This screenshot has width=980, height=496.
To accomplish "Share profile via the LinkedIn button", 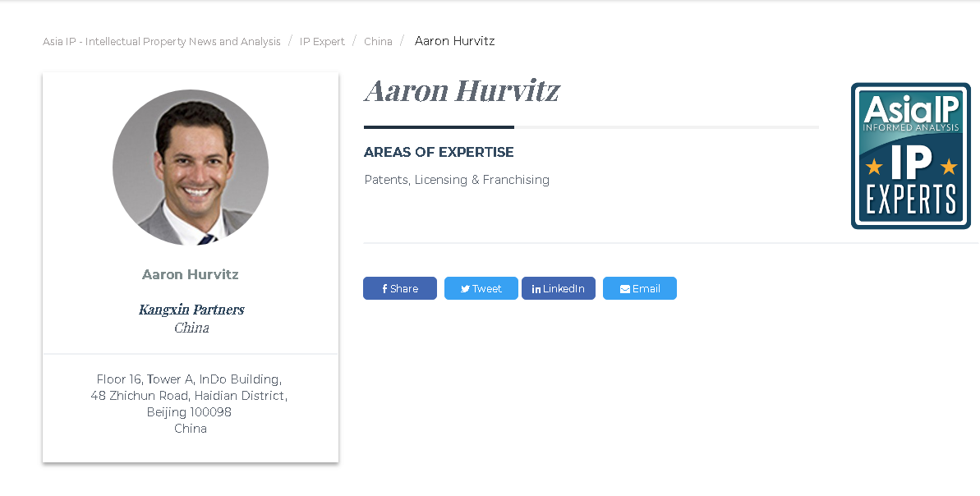I will point(559,288).
